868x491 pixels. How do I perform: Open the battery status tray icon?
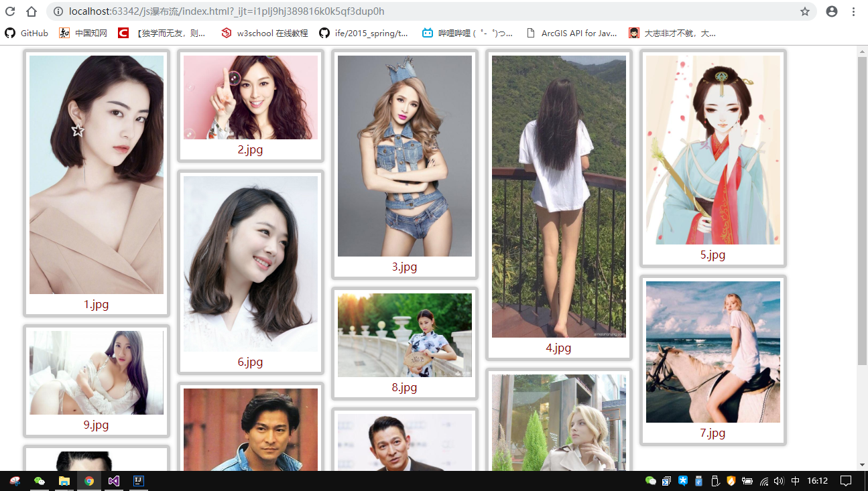point(747,481)
